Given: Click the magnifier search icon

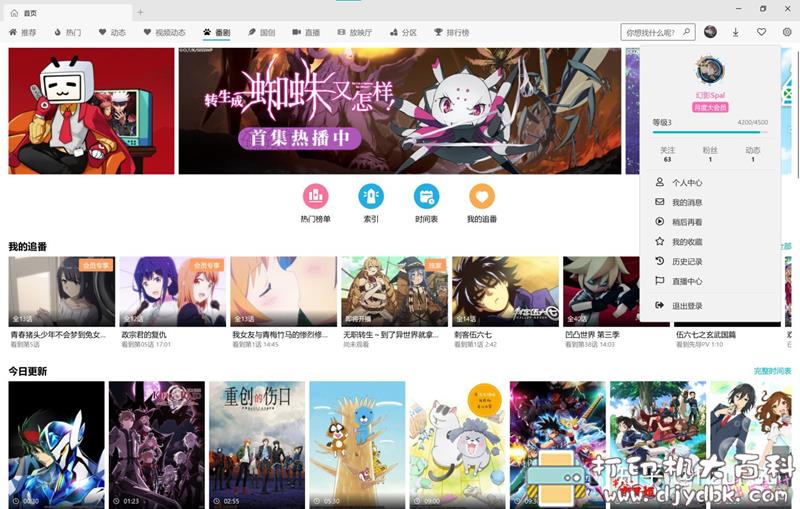Looking at the screenshot, I should [x=687, y=32].
